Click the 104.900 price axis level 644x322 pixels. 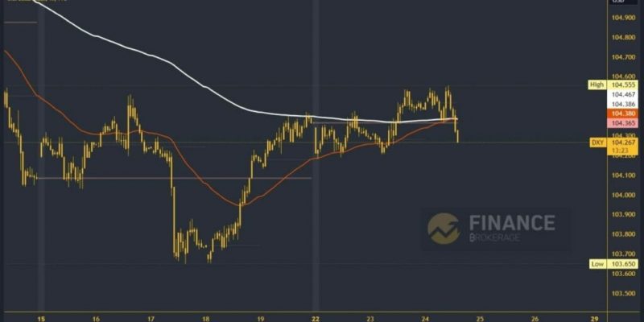tap(623, 18)
